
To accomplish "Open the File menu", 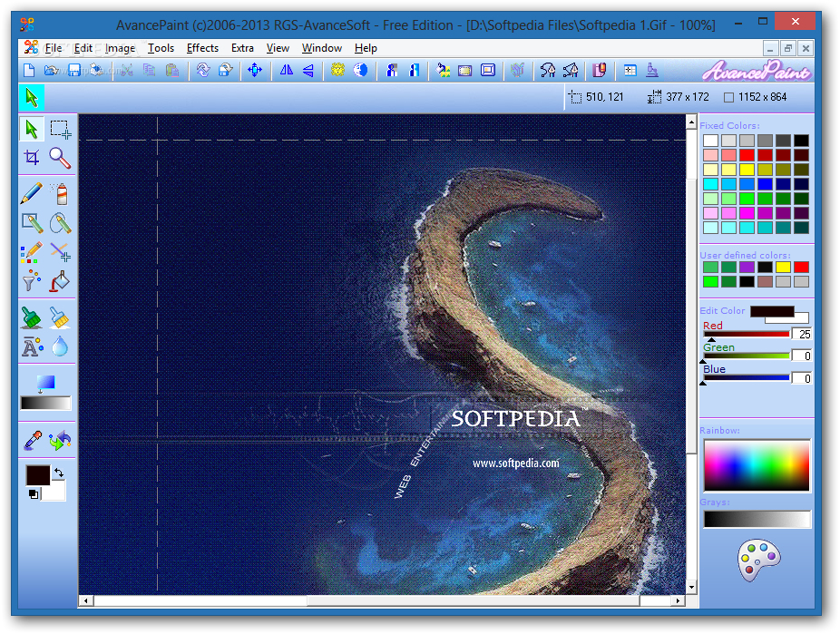I will tap(53, 48).
